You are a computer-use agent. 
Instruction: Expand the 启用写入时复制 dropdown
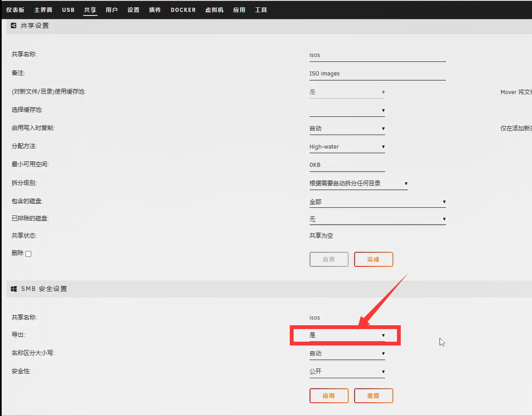pyautogui.click(x=347, y=128)
